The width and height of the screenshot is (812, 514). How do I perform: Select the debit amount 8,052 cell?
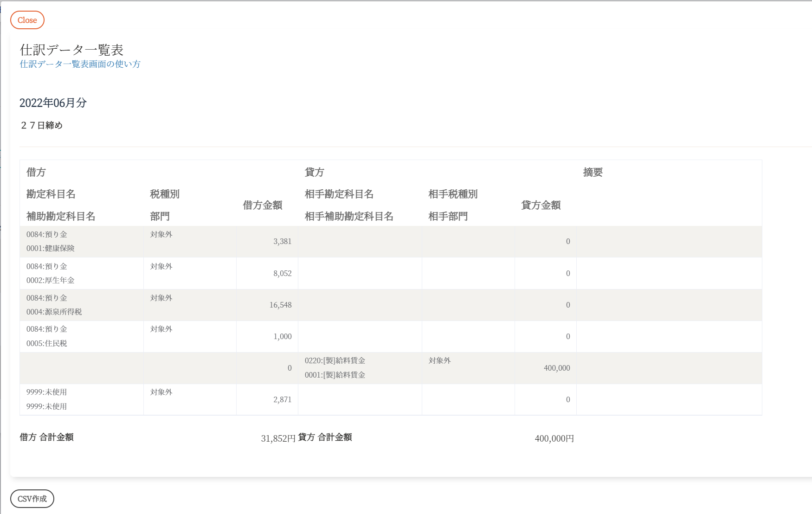282,273
